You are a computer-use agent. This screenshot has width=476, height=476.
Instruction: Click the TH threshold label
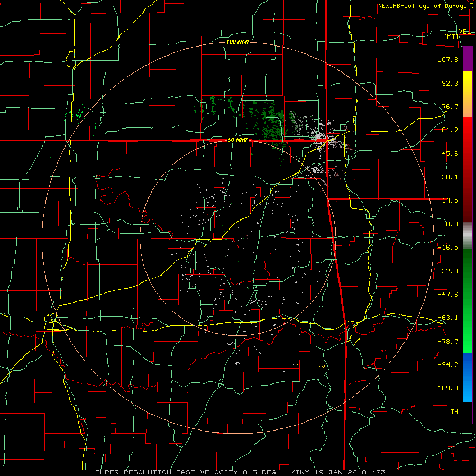(454, 412)
